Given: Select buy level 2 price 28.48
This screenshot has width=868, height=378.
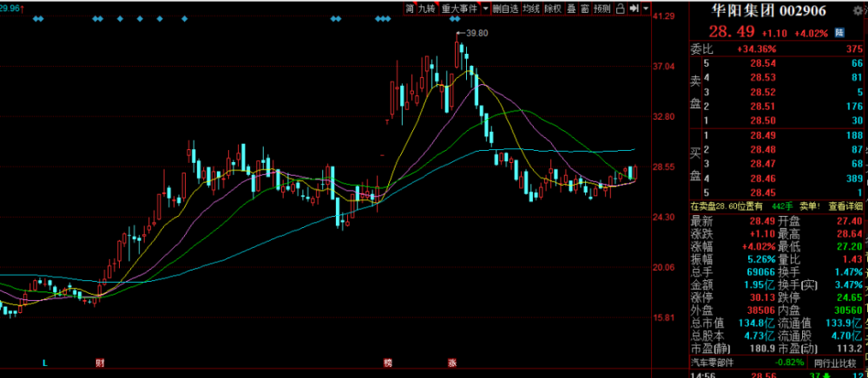Looking at the screenshot, I should point(763,150).
